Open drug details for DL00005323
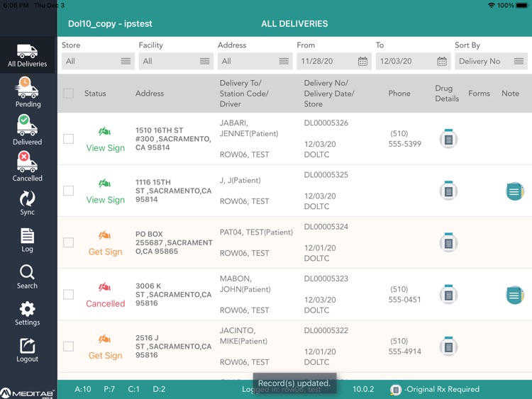This screenshot has width=532, height=399. coord(448,294)
